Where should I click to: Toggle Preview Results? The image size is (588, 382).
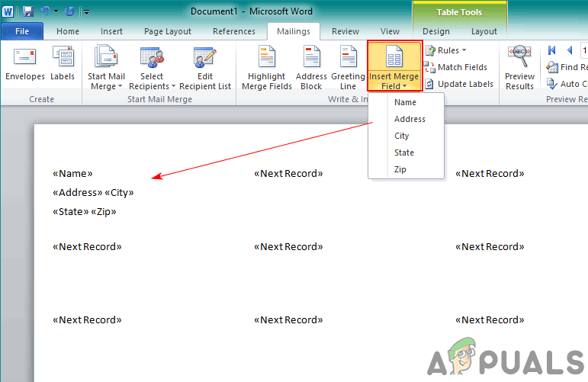tap(519, 67)
